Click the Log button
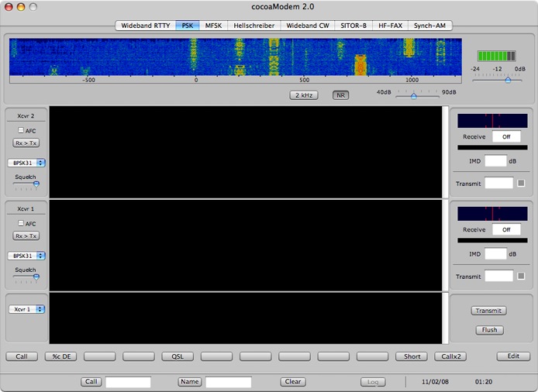538x392 pixels. (373, 382)
